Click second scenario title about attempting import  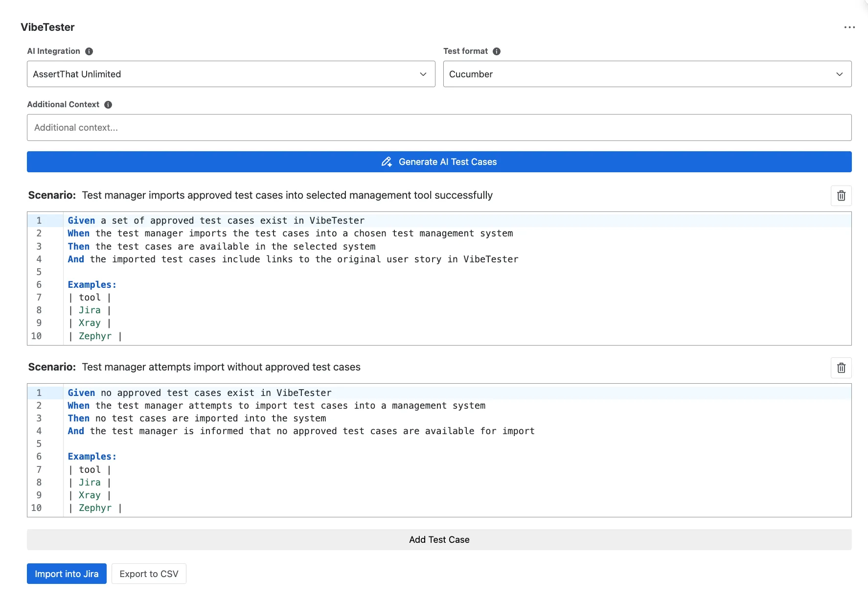click(221, 367)
